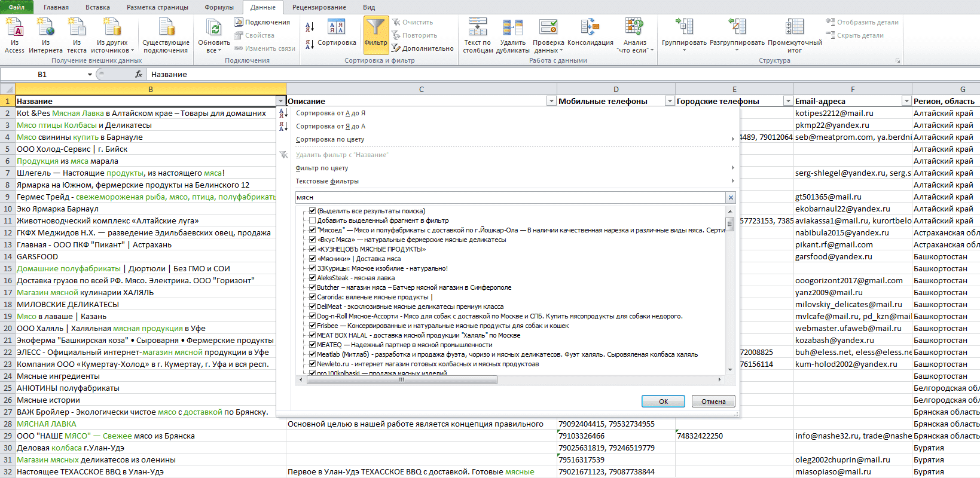This screenshot has height=478, width=980.
Task: Click the Refresh All icon
Action: coord(214,27)
